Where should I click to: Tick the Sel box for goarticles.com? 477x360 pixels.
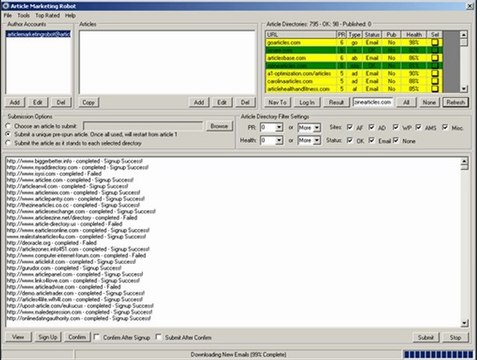coord(435,42)
